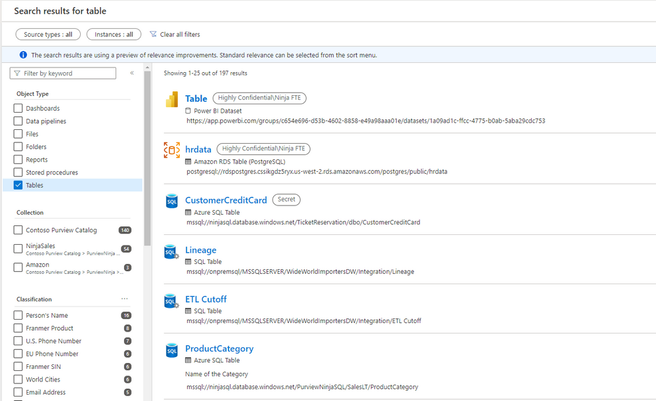Click the 140 count badge for Contoso Purview Catalog

pos(125,230)
